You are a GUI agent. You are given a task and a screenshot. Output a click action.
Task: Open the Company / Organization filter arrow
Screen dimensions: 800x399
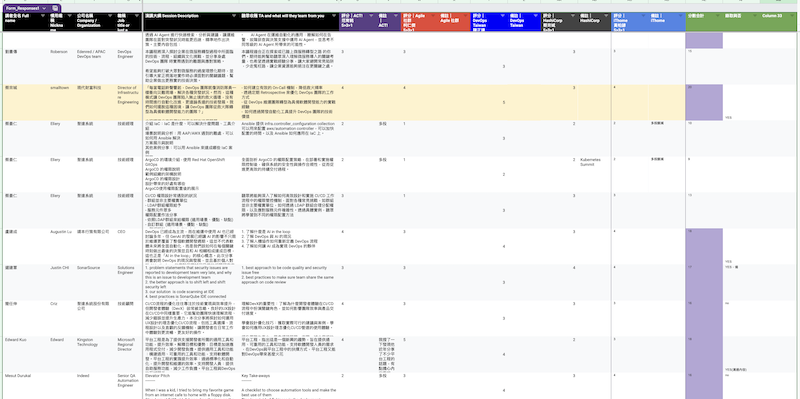[110, 16]
